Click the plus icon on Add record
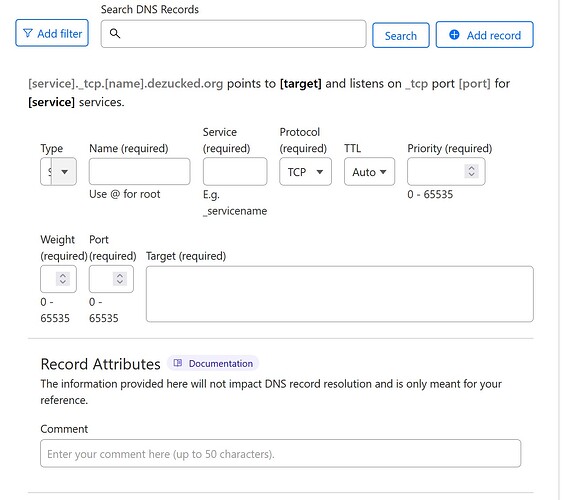Viewport: 572px width, 500px height. click(x=454, y=35)
